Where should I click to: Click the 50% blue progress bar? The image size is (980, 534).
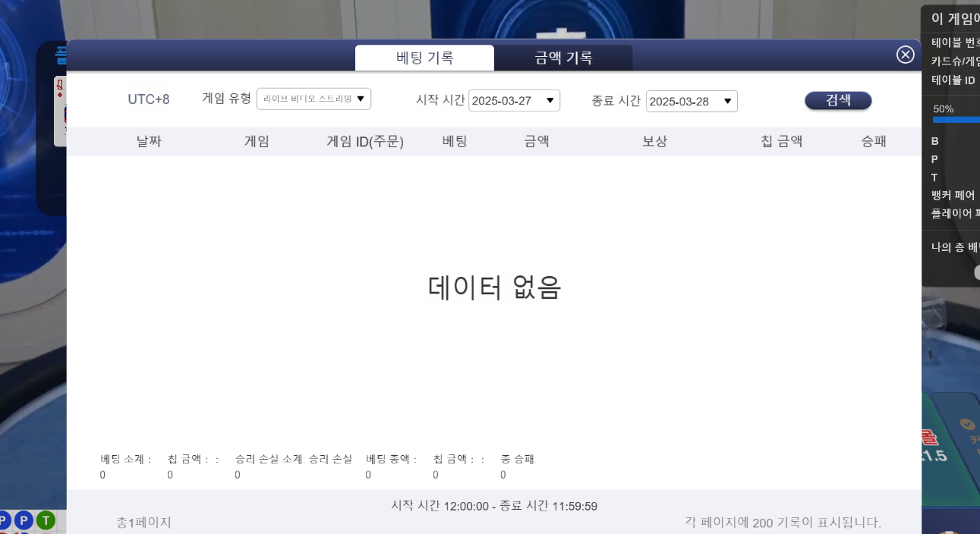pos(955,120)
